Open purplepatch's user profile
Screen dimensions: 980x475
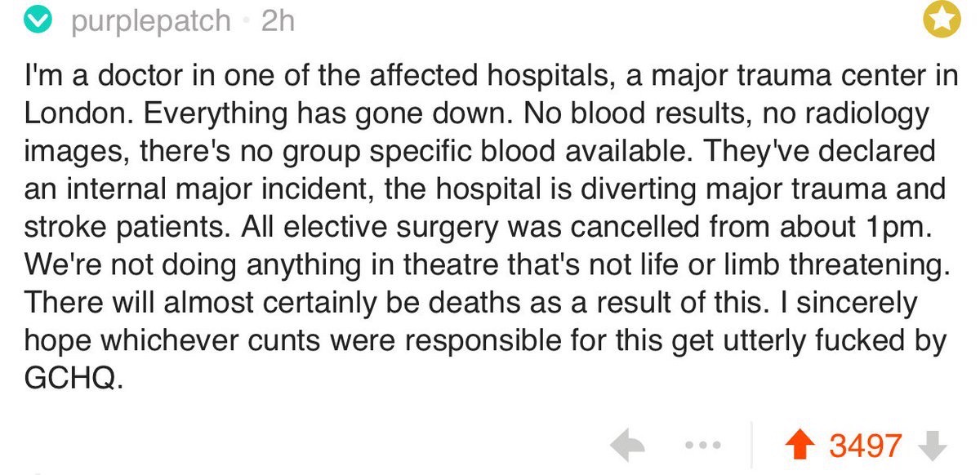(151, 22)
